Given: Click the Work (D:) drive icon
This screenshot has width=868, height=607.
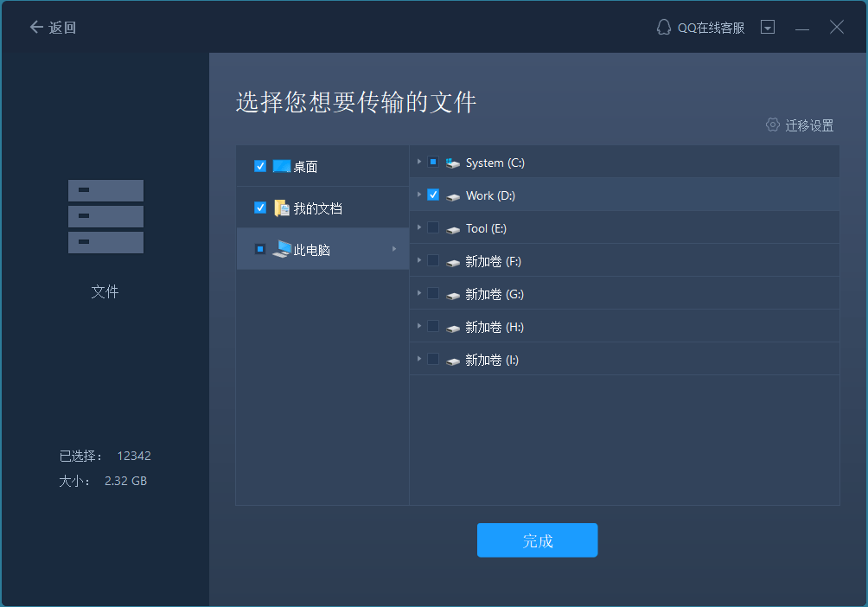Looking at the screenshot, I should 454,196.
